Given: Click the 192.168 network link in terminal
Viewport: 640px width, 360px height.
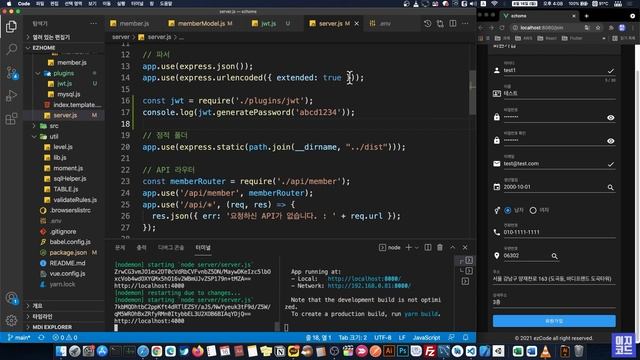Looking at the screenshot, I should click(369, 286).
